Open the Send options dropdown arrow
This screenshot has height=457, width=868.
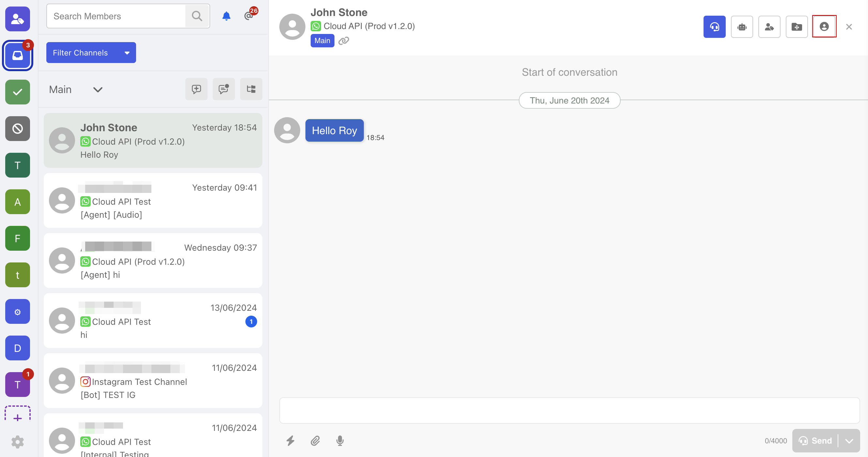pos(849,440)
